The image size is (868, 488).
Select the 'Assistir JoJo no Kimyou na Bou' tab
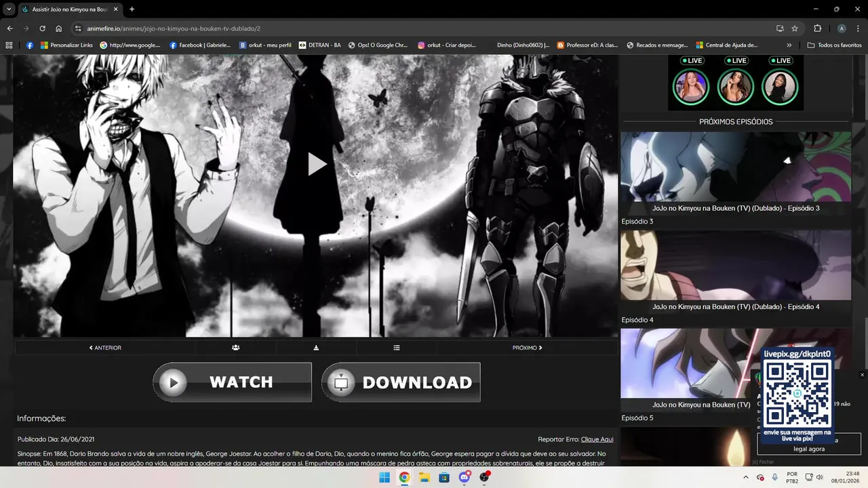point(71,9)
